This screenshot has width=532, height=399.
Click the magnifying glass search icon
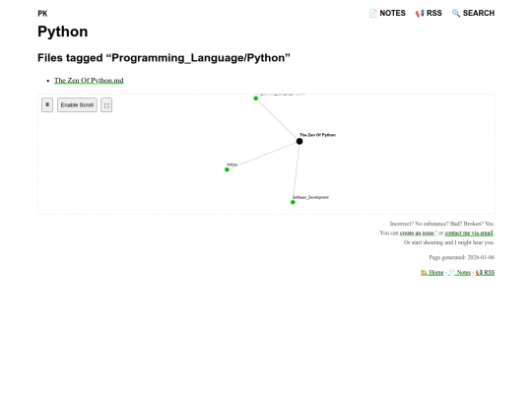pos(456,13)
